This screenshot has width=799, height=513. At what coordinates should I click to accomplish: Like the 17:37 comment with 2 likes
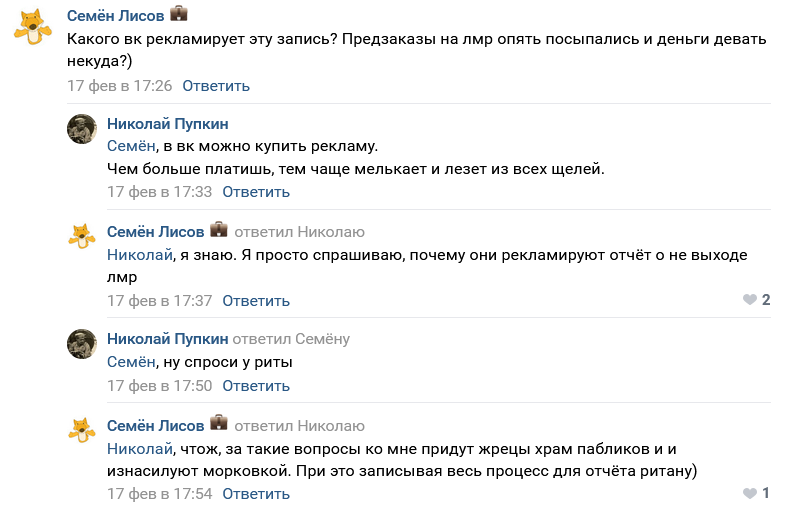(x=750, y=300)
